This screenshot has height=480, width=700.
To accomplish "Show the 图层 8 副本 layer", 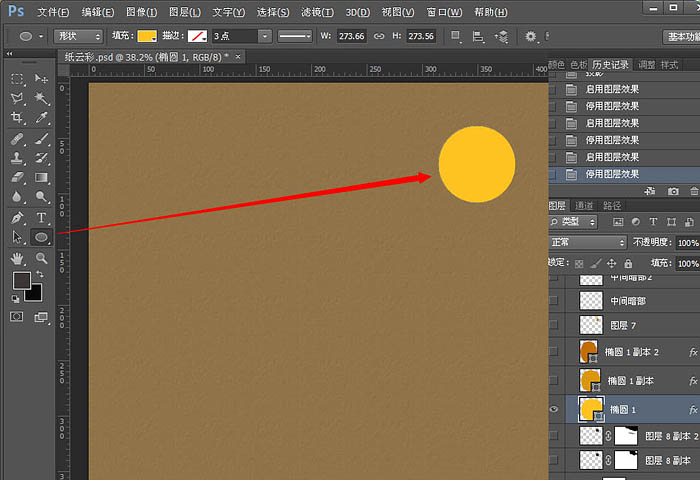I will point(554,459).
